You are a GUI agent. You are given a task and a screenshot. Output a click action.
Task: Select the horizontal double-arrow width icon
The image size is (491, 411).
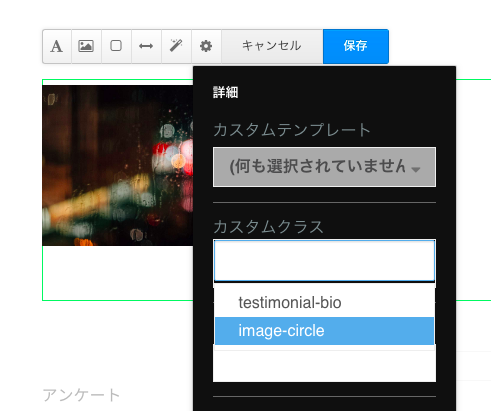click(146, 46)
